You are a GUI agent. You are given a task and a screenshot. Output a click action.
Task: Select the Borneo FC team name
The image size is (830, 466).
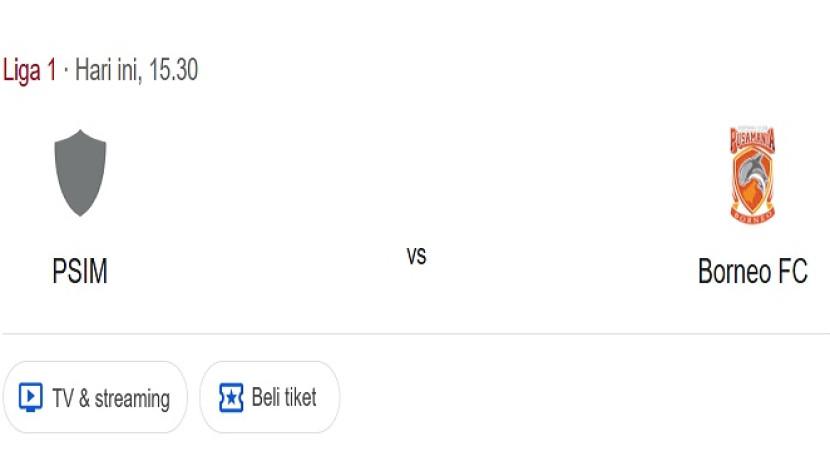tap(752, 271)
